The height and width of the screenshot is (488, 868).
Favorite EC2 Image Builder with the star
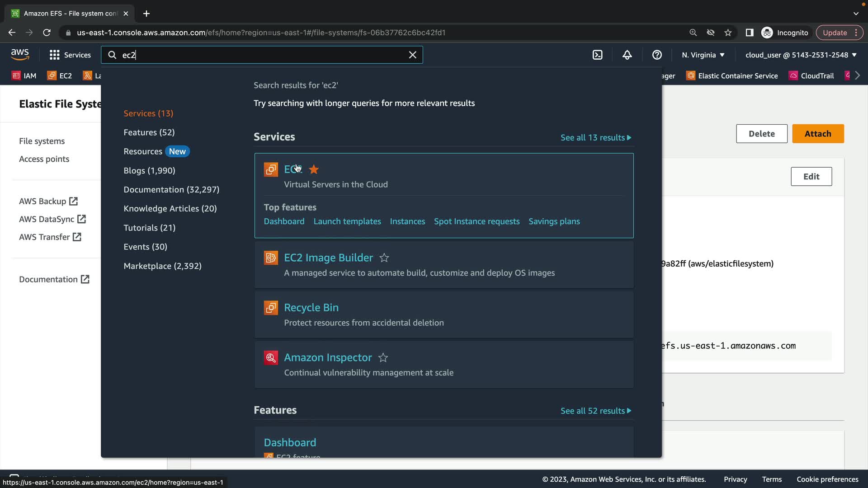coord(384,258)
